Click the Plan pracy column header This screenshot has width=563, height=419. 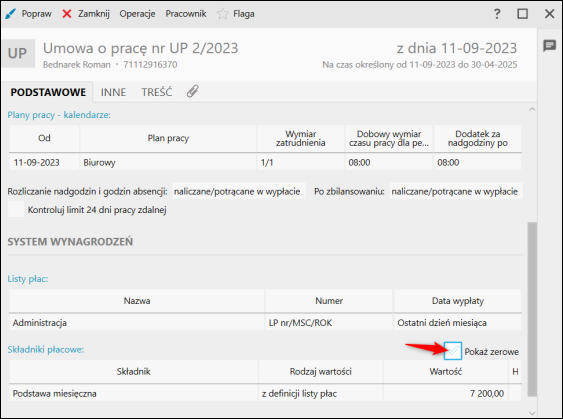pos(168,138)
